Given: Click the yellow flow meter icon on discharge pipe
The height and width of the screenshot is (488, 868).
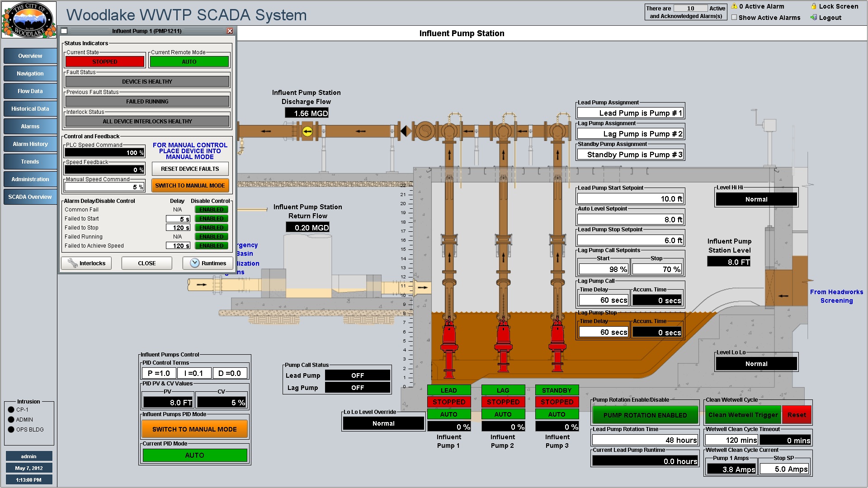Looking at the screenshot, I should (x=307, y=131).
